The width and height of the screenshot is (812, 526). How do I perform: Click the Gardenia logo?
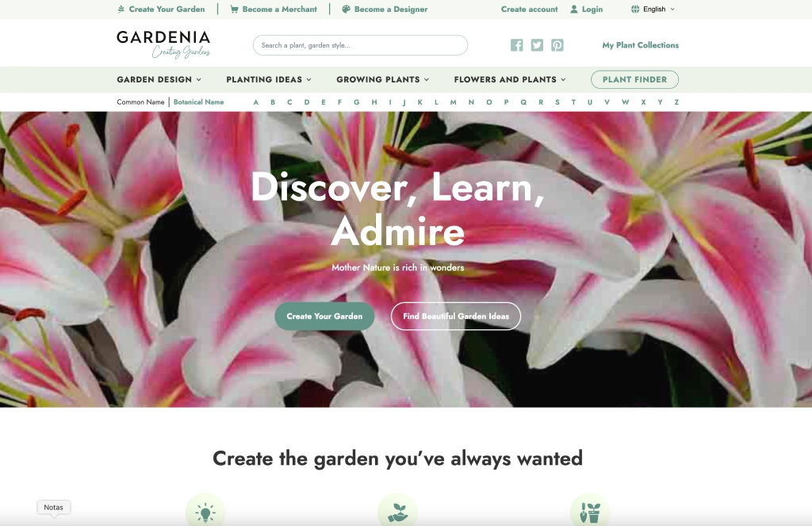(163, 44)
